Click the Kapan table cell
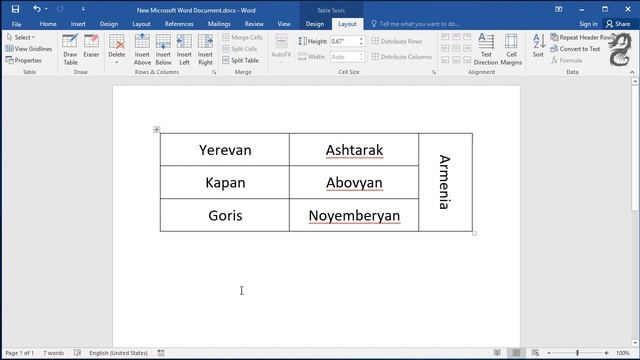This screenshot has width=640, height=360. pyautogui.click(x=225, y=182)
